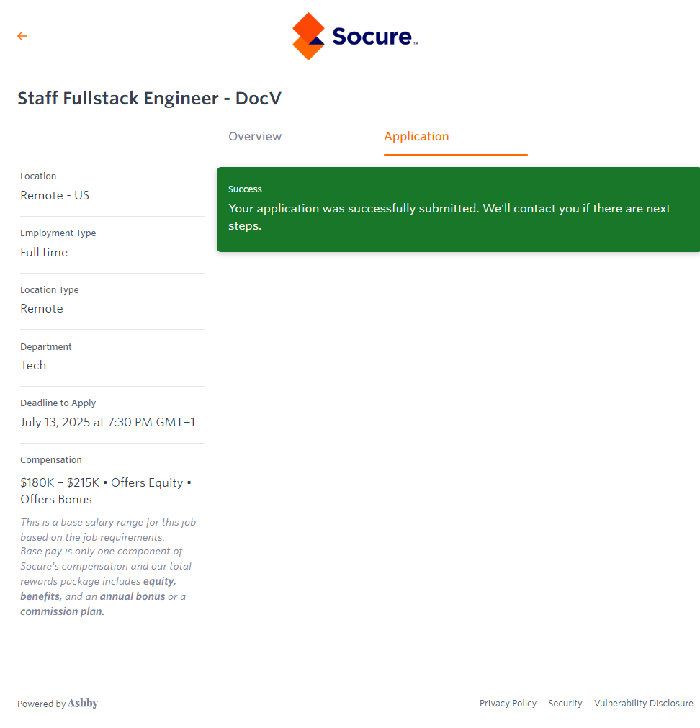Open the Vulnerability Disclosure link
700x728 pixels.
tap(643, 704)
